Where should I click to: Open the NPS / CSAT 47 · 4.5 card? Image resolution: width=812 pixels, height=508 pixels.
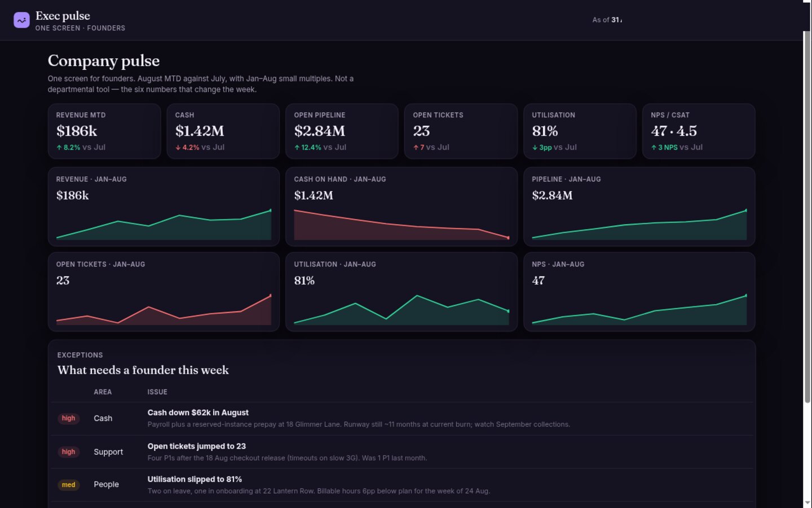(x=699, y=131)
